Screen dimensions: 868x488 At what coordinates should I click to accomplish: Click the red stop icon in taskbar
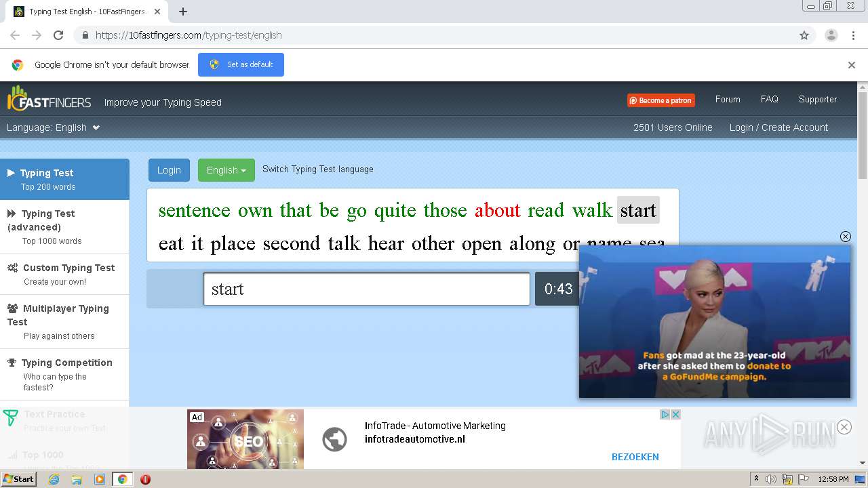[145, 479]
